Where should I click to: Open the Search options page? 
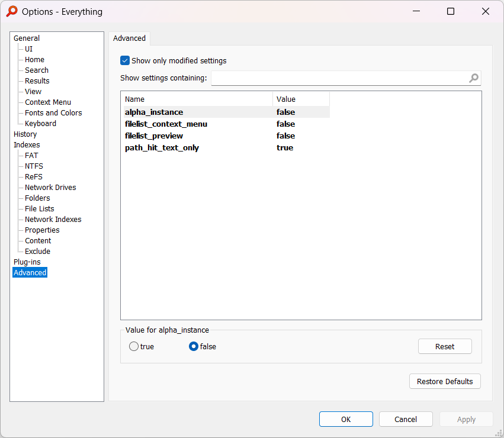click(x=37, y=70)
